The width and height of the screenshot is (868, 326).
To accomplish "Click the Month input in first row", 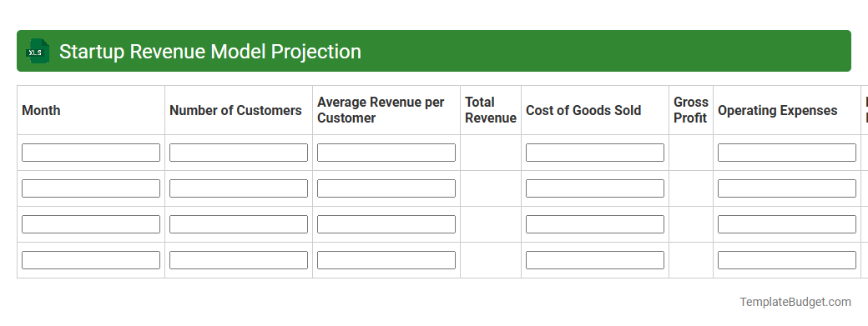I will pyautogui.click(x=91, y=153).
